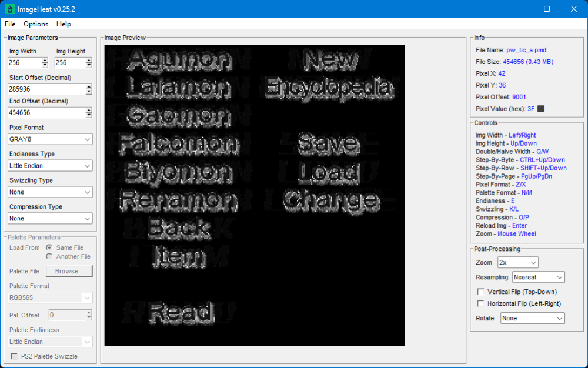Minimize the ImageHeat window
The height and width of the screenshot is (368, 588).
pos(520,9)
